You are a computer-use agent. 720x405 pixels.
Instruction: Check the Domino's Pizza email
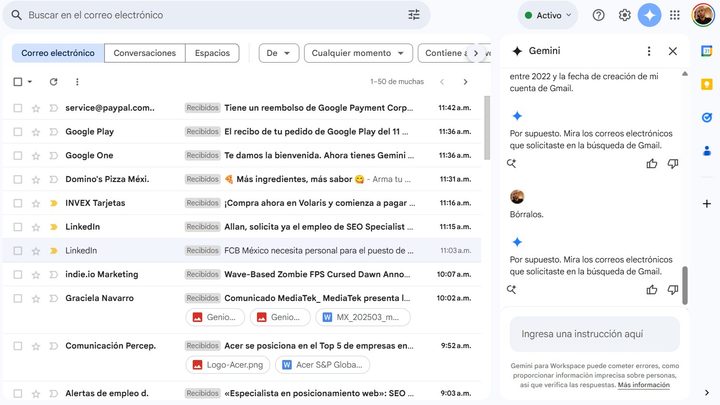17,180
